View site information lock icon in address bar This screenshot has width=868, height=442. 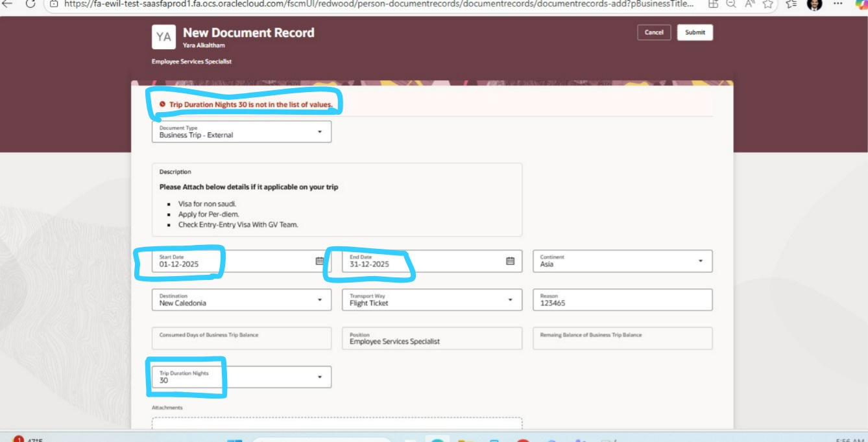click(x=54, y=4)
